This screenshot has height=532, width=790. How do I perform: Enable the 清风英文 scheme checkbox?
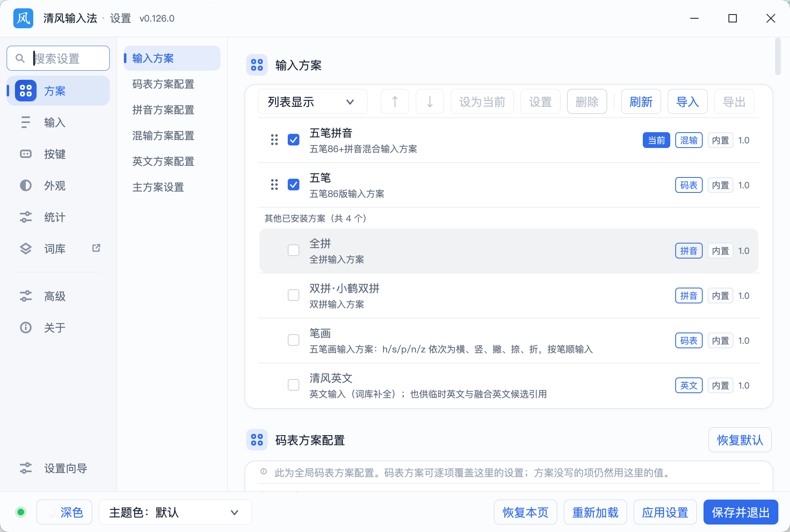(294, 385)
